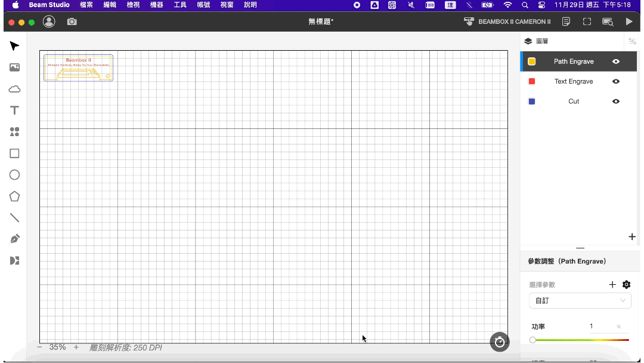Open the 視窗 menu
Viewport: 644px width, 363px height.
pyautogui.click(x=227, y=5)
